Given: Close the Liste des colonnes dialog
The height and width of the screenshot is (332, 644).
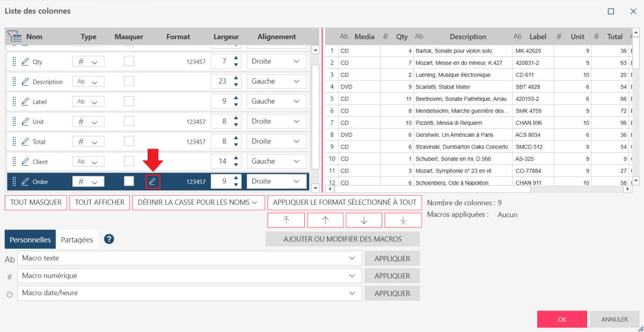Looking at the screenshot, I should (x=633, y=11).
